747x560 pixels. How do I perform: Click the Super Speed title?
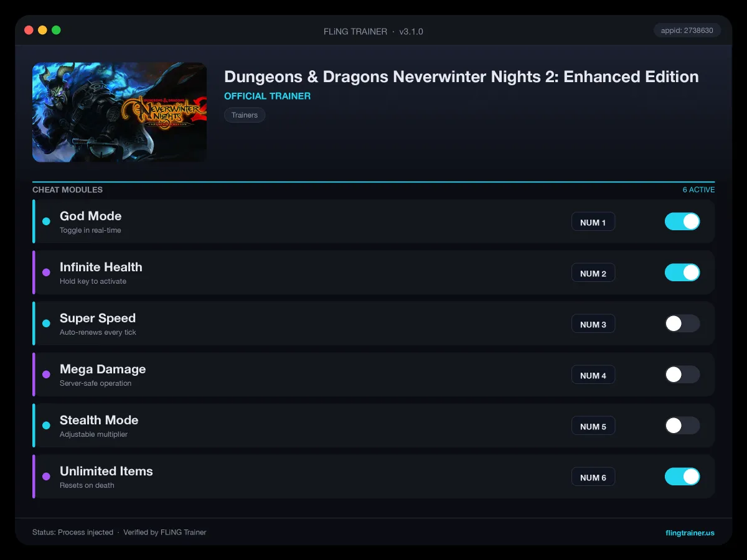(98, 318)
